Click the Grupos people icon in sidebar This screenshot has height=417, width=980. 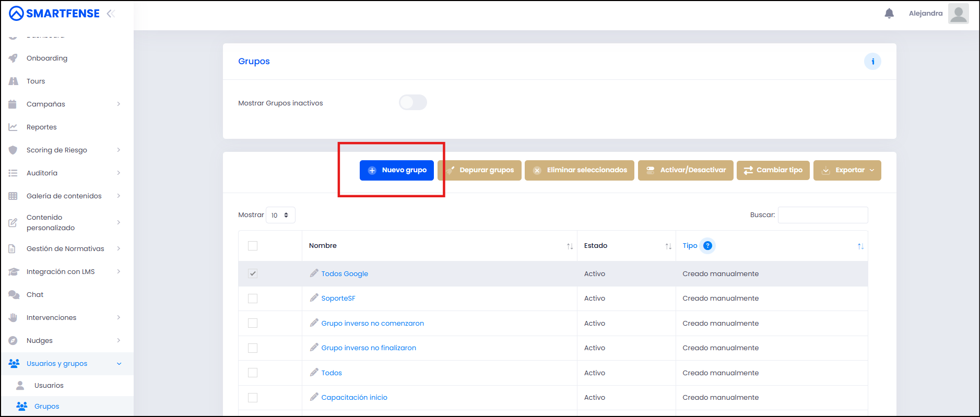[x=22, y=406]
